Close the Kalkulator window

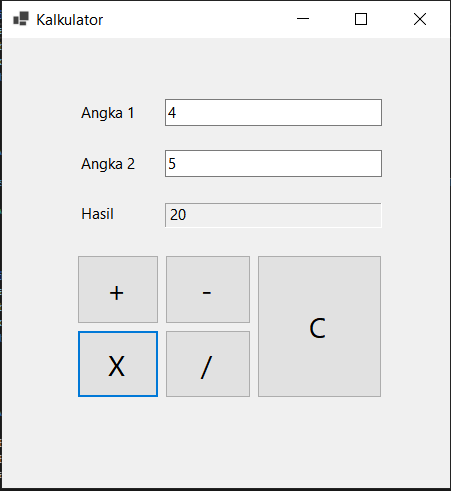[x=420, y=19]
